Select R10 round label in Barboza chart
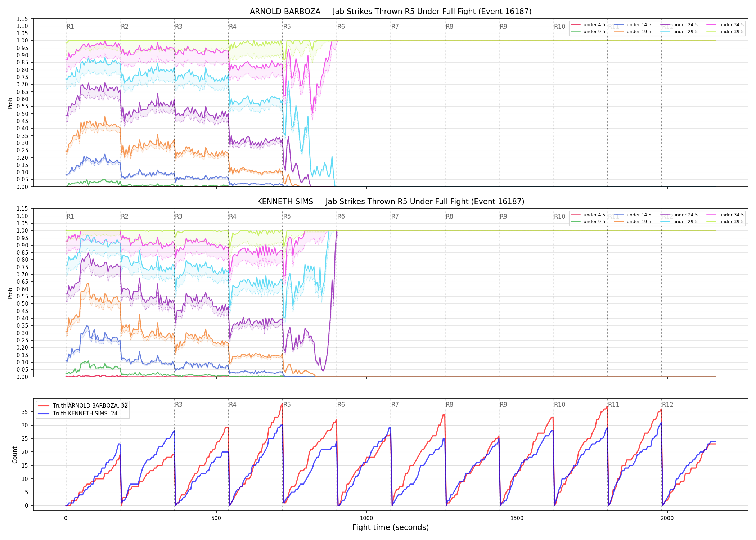Image resolution: width=756 pixels, height=540 pixels. point(559,27)
